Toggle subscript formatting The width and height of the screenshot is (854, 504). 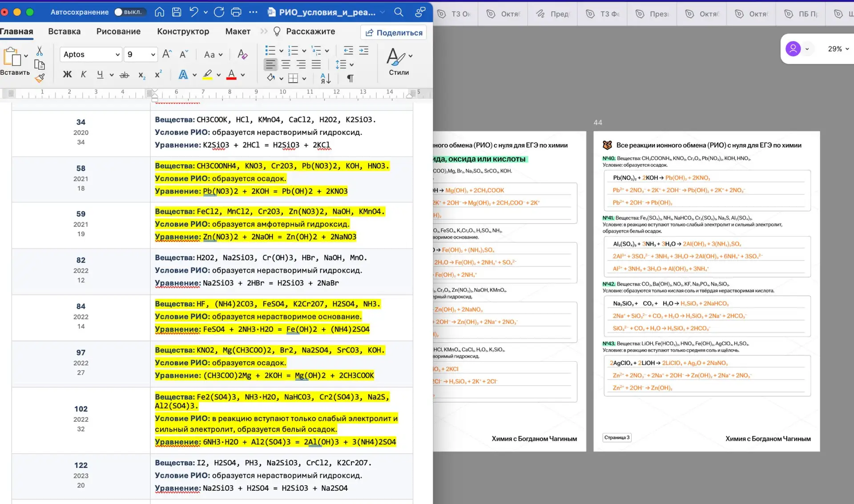[141, 75]
